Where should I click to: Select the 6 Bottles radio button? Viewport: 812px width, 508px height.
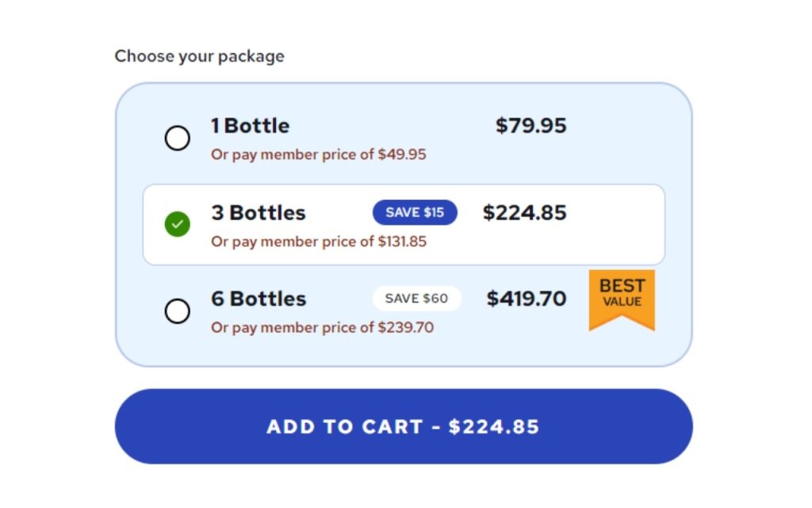[x=177, y=311]
